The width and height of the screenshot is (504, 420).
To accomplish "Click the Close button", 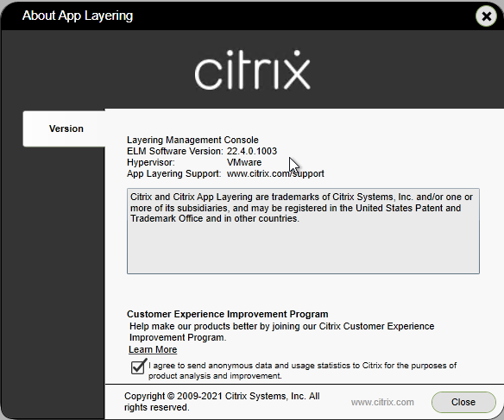I will [463, 402].
